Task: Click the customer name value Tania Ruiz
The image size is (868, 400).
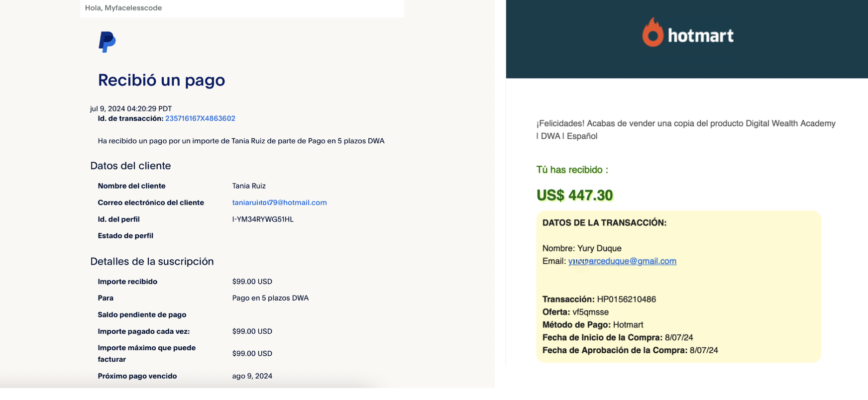Action: 249,186
